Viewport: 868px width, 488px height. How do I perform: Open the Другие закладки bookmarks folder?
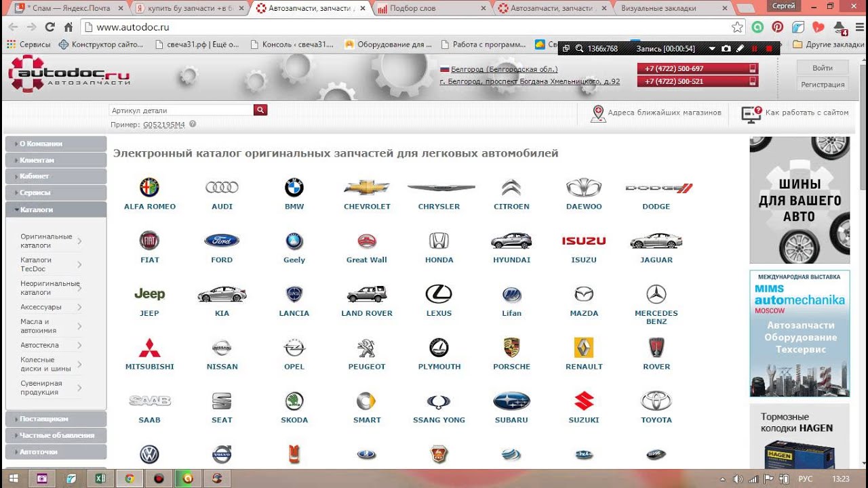pyautogui.click(x=828, y=45)
